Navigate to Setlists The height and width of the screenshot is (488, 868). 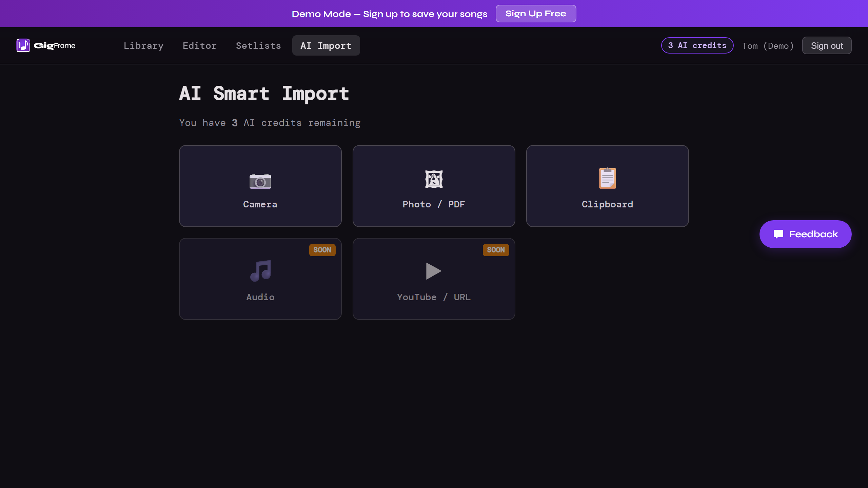258,45
